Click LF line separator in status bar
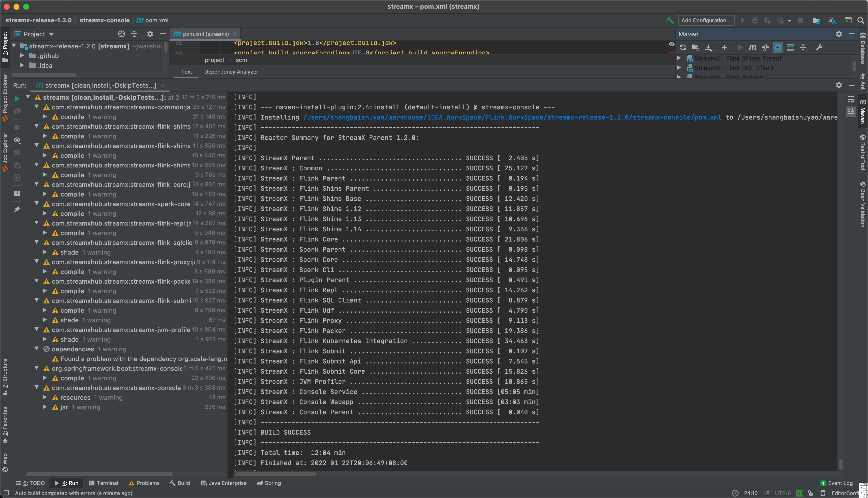Viewport: 868px width, 498px height. [766, 493]
